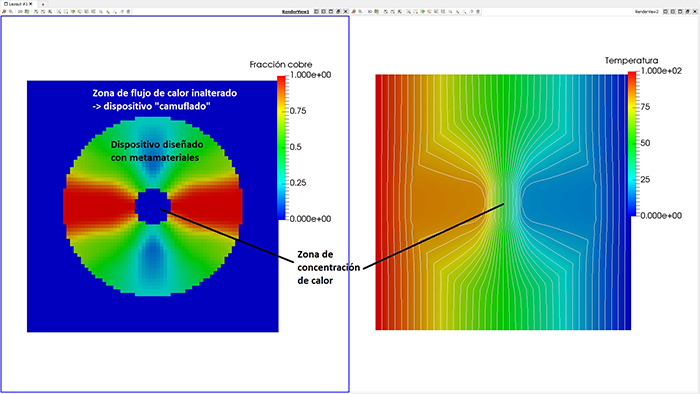The width and height of the screenshot is (700, 394).
Task: Select the Layout #1 tab
Action: click(16, 4)
